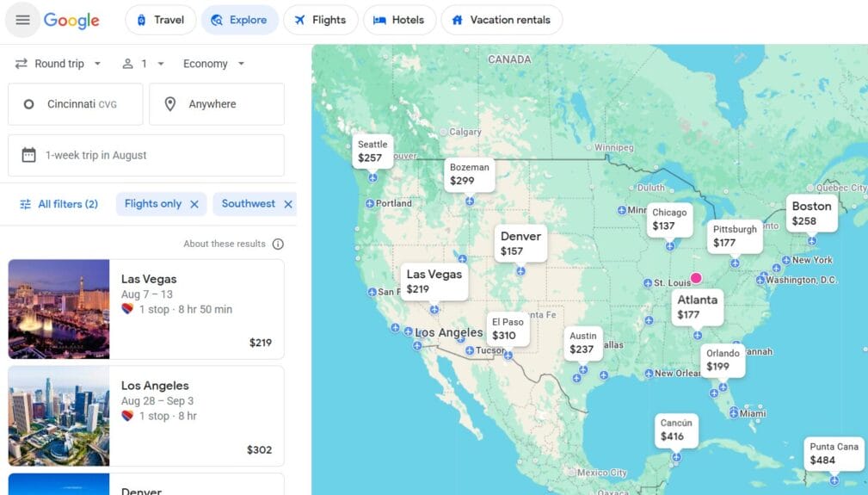Screen dimensions: 868x495
Task: Open the Las Vegas photo thumbnail
Action: [58, 309]
